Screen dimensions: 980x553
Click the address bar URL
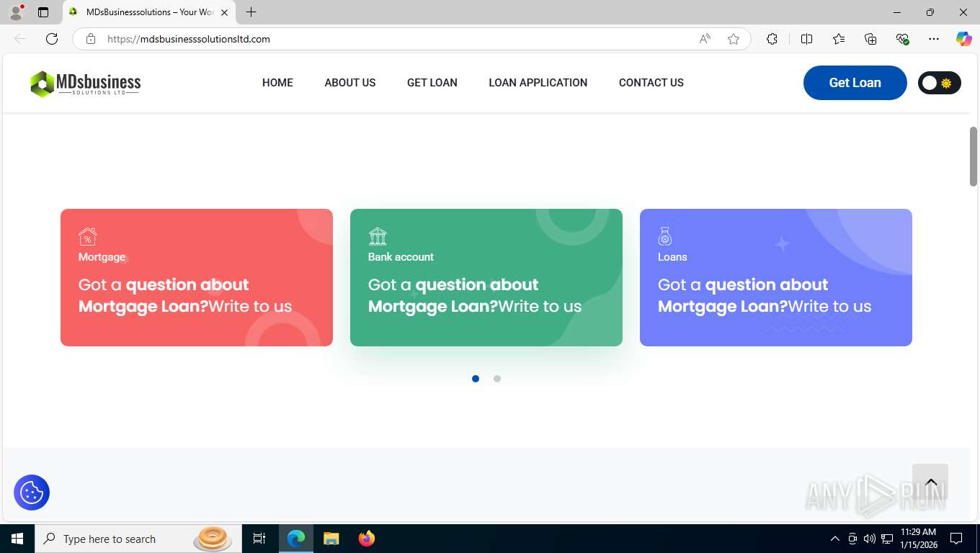(189, 39)
